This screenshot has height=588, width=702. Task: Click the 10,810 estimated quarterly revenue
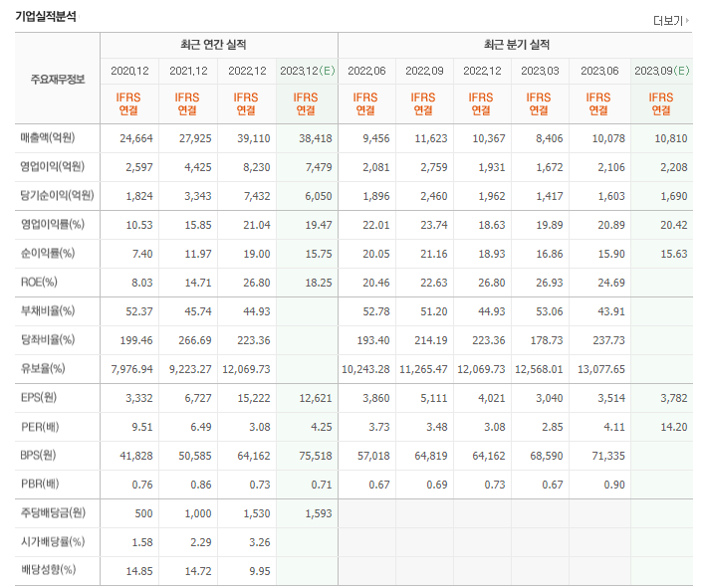point(671,138)
